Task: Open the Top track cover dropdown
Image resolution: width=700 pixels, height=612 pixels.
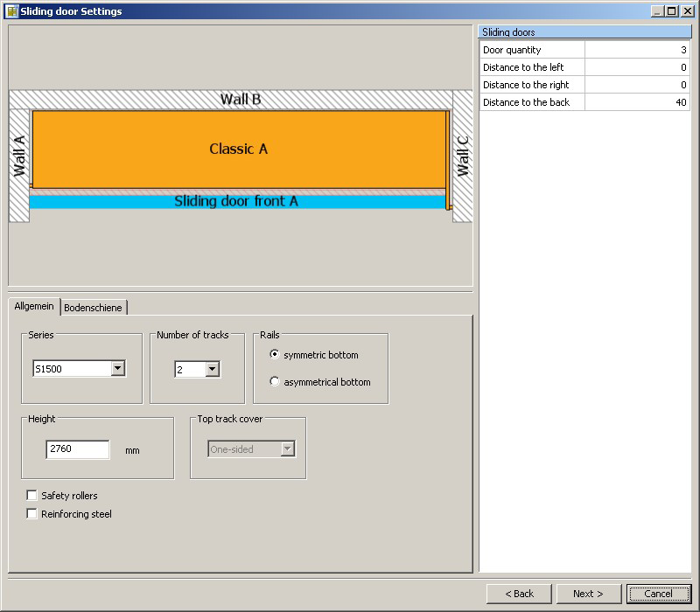Action: (287, 449)
